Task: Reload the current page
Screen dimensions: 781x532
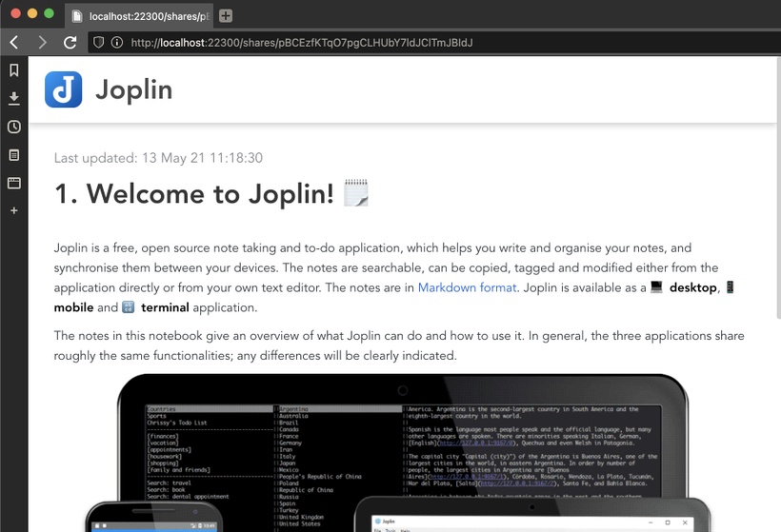Action: click(70, 43)
